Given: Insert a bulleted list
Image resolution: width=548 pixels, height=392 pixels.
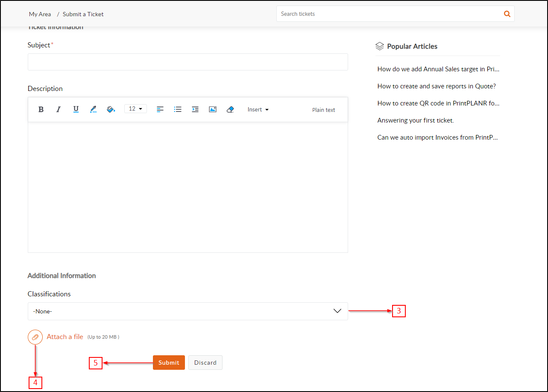Looking at the screenshot, I should pos(178,109).
